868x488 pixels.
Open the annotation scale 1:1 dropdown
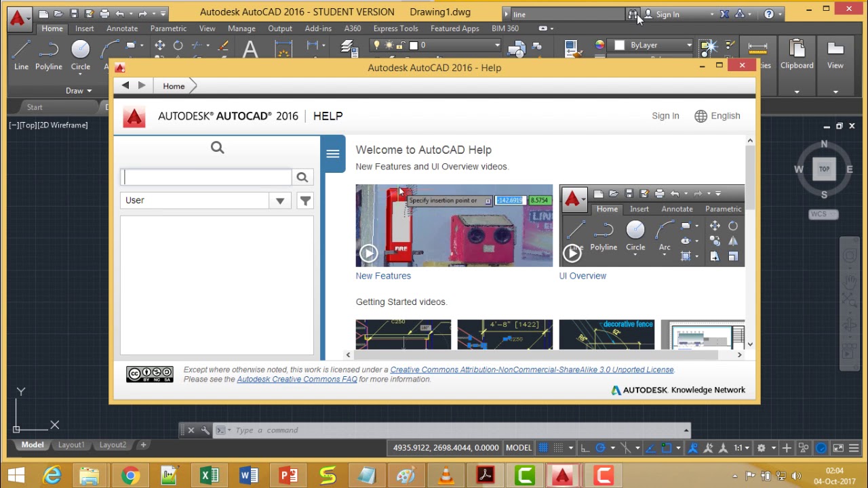(741, 448)
